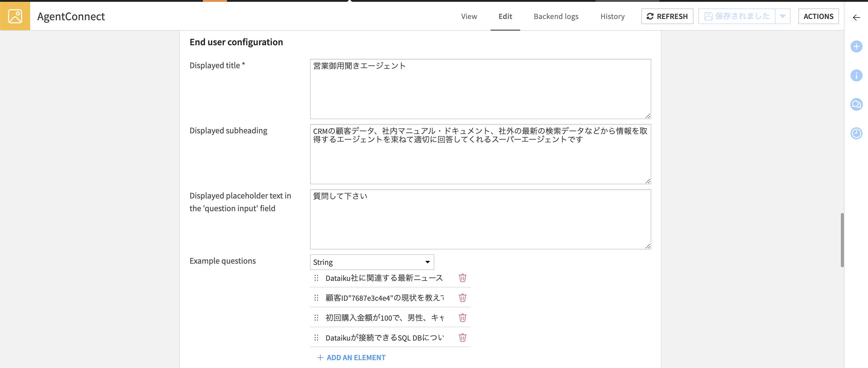Delete the 顧客ID"7687e3c4e4" example question
868x368 pixels.
click(x=462, y=298)
